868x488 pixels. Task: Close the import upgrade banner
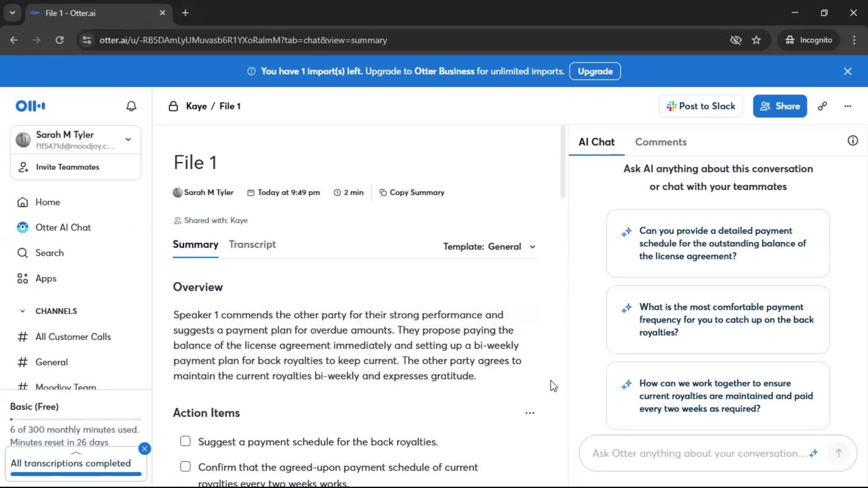(848, 71)
